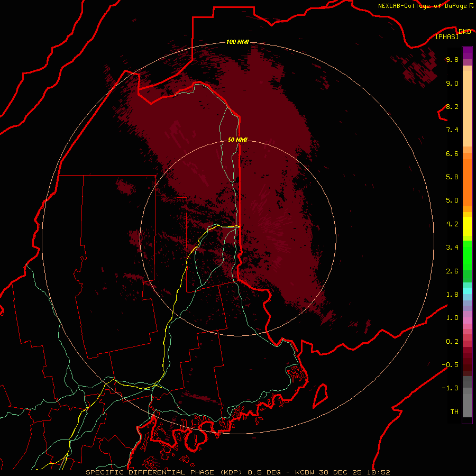
Task: Pick the bright green segment of the color bar
Action: coord(467,255)
